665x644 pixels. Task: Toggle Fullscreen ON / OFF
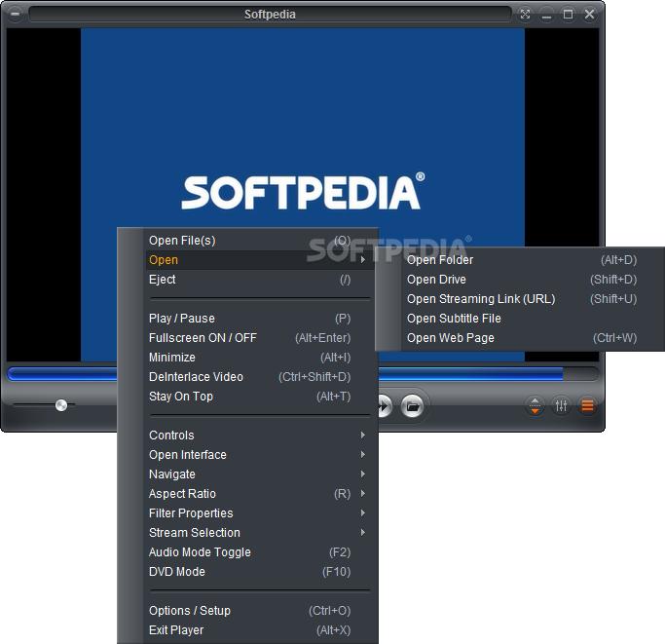(x=260, y=338)
